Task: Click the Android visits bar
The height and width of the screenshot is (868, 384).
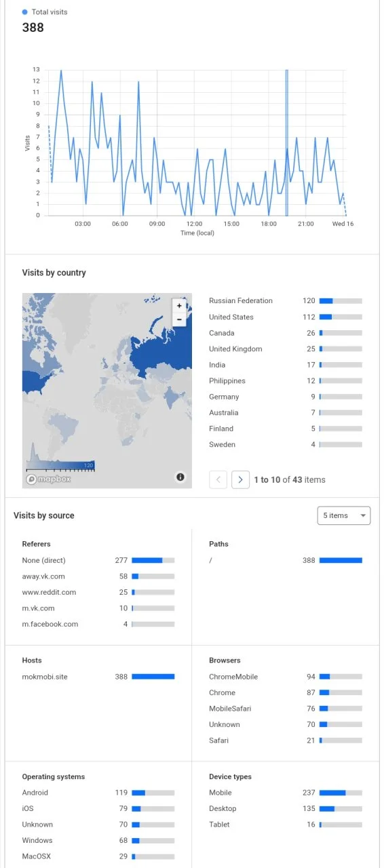Action: click(153, 792)
